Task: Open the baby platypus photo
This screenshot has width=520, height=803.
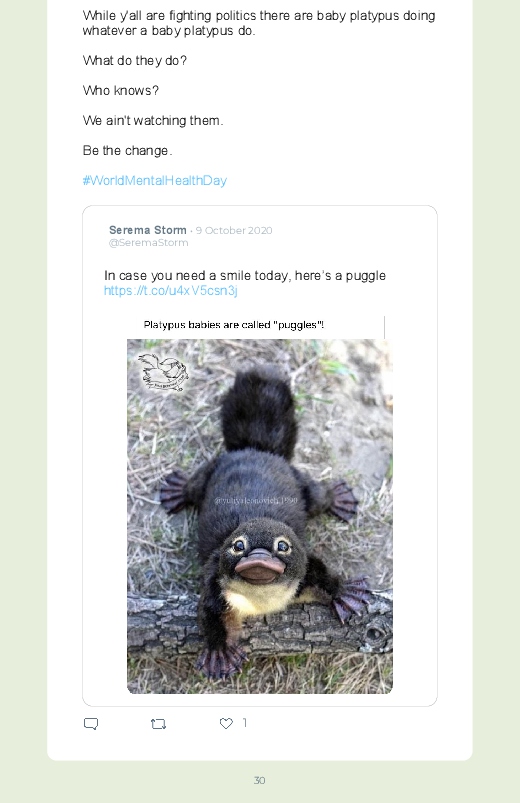Action: (x=260, y=516)
